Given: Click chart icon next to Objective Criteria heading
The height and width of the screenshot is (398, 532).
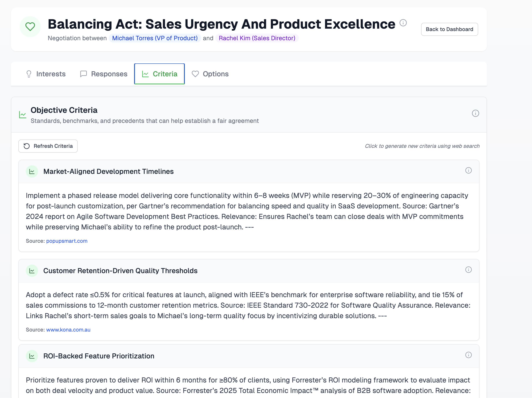Looking at the screenshot, I should click(23, 114).
